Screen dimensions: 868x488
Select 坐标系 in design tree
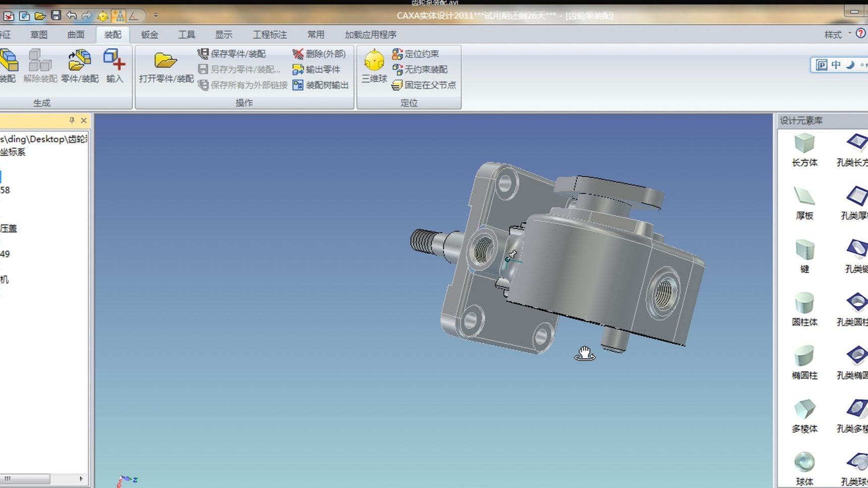[x=13, y=152]
